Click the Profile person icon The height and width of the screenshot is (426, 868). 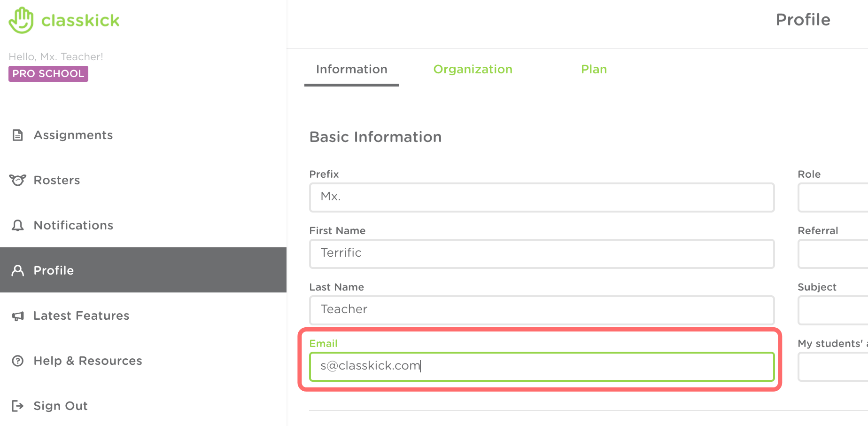17,270
